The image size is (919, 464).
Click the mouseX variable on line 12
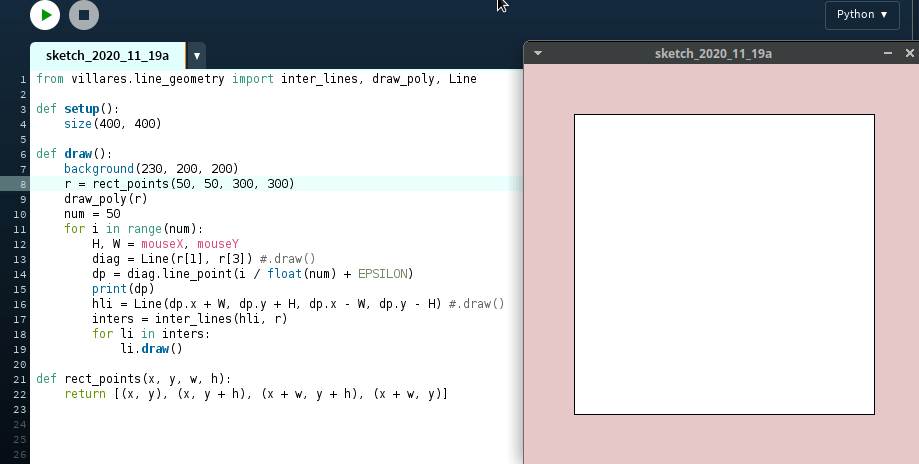168,244
